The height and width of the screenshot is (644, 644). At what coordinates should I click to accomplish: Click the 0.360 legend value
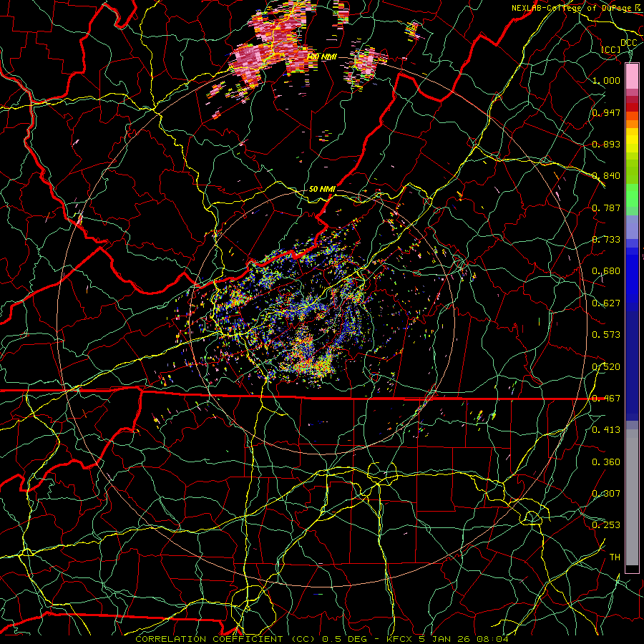[606, 462]
